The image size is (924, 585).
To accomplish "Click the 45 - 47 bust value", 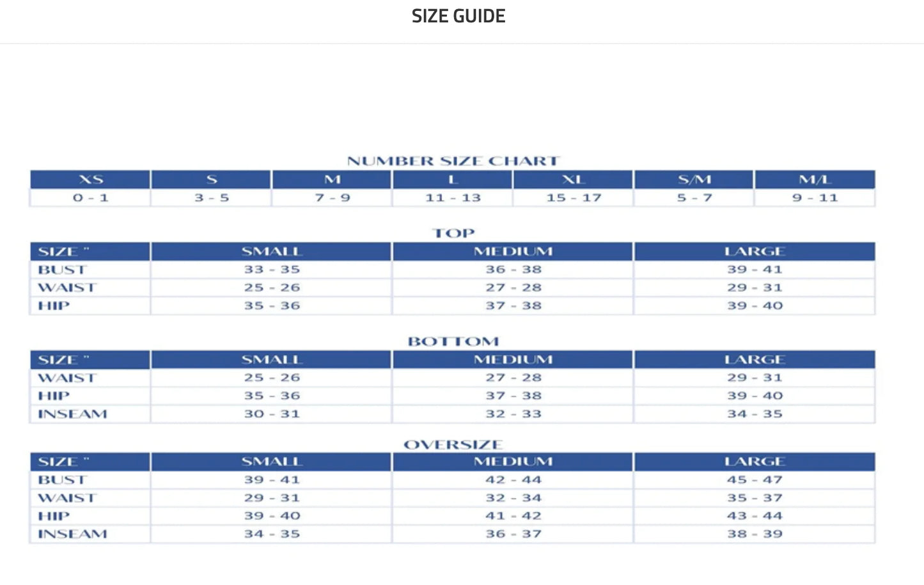I will (x=755, y=480).
